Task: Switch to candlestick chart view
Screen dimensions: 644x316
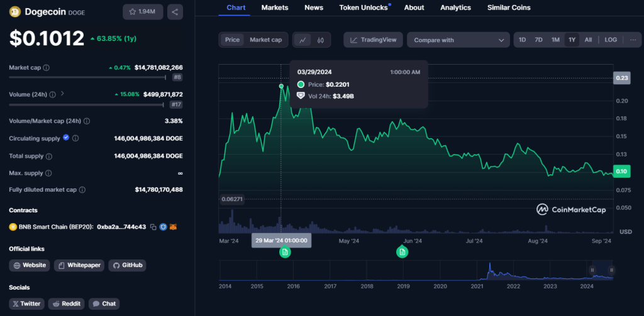Action: [x=321, y=40]
